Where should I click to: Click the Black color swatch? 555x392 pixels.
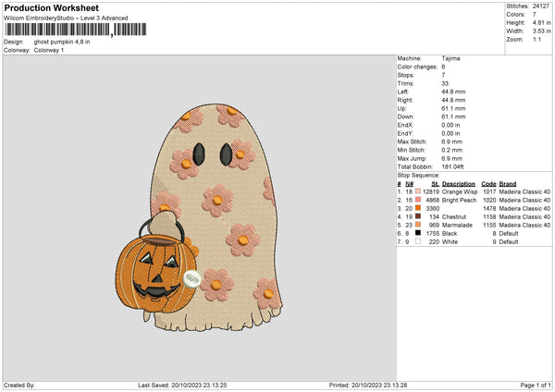click(x=418, y=233)
